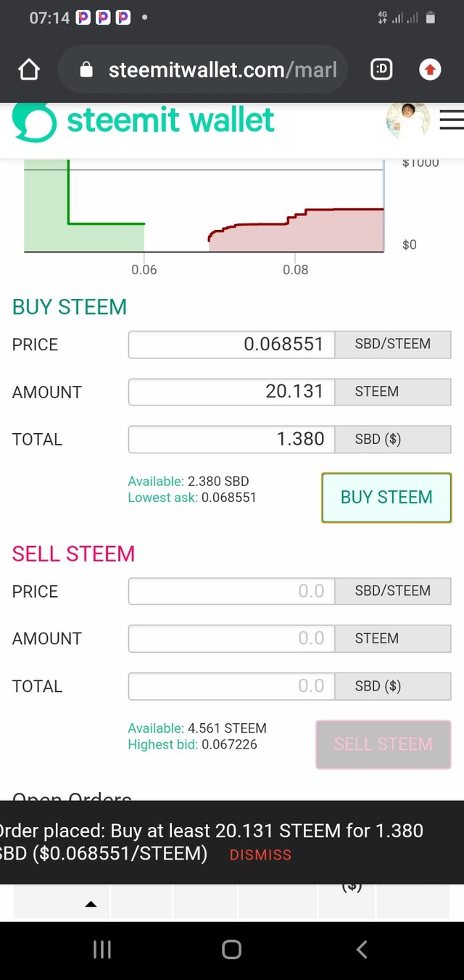Viewport: 464px width, 980px height.
Task: Click the sell price input field
Action: (231, 591)
